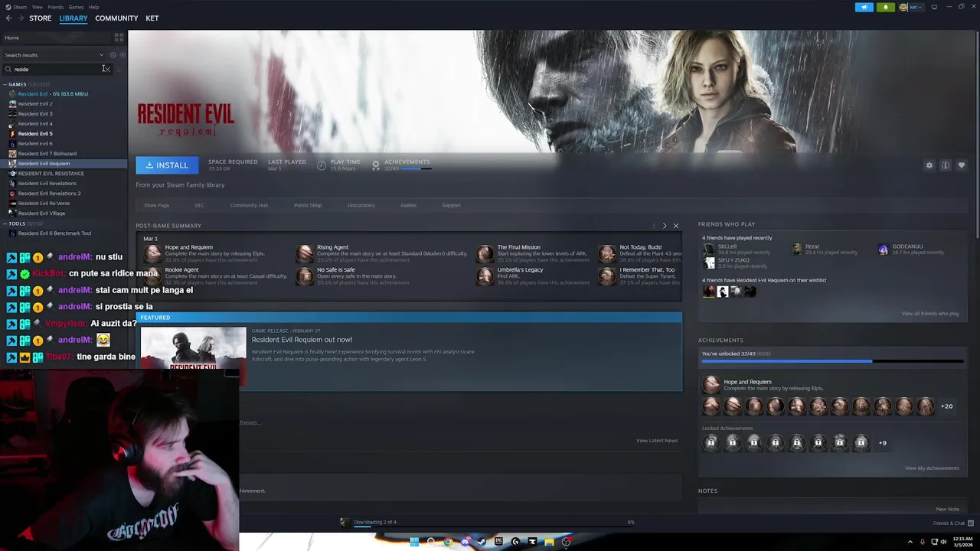Open the Support link
This screenshot has width=980, height=551.
click(x=451, y=205)
